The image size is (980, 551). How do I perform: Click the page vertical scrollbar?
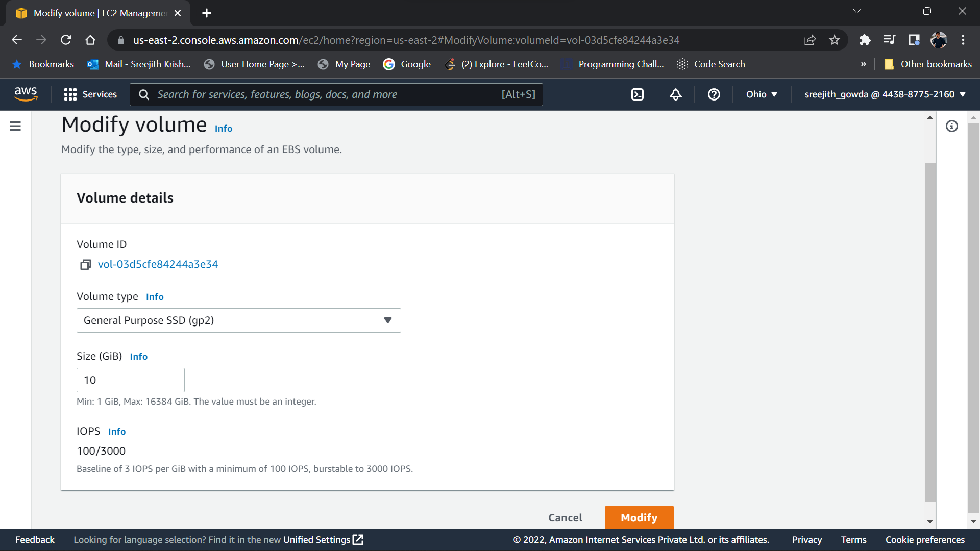930,332
